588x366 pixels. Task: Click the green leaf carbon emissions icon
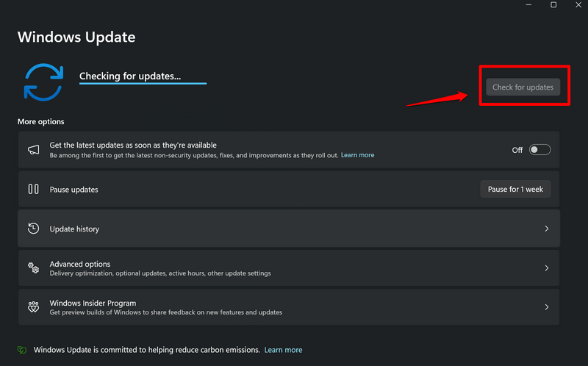pos(22,350)
